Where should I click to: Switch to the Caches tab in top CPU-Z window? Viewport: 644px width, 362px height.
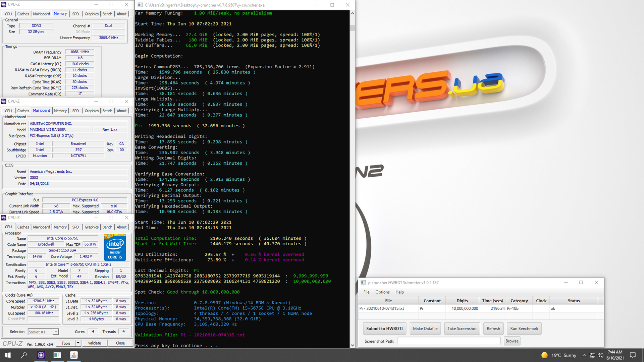23,14
